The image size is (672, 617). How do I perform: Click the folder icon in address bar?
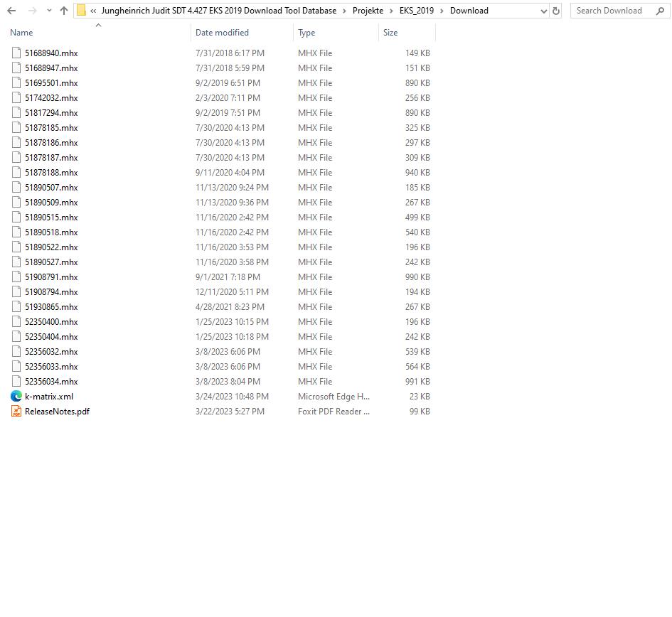coord(82,11)
